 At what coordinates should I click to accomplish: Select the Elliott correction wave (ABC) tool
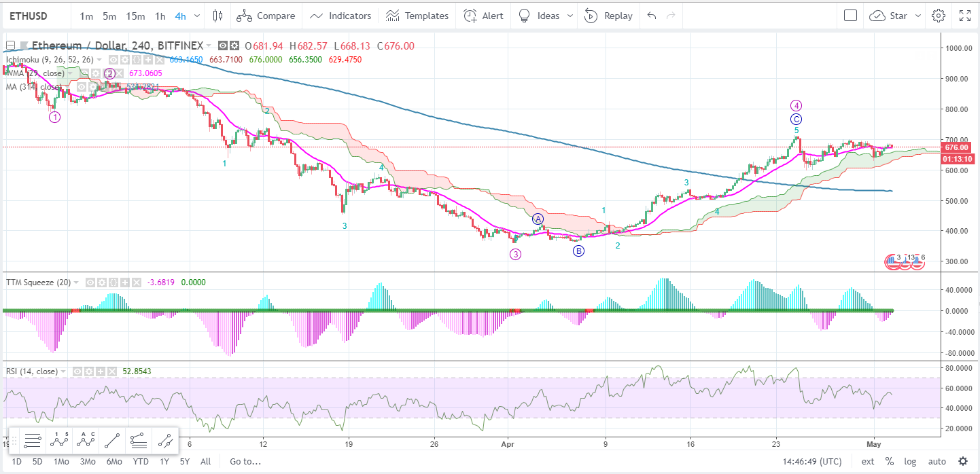(85, 441)
